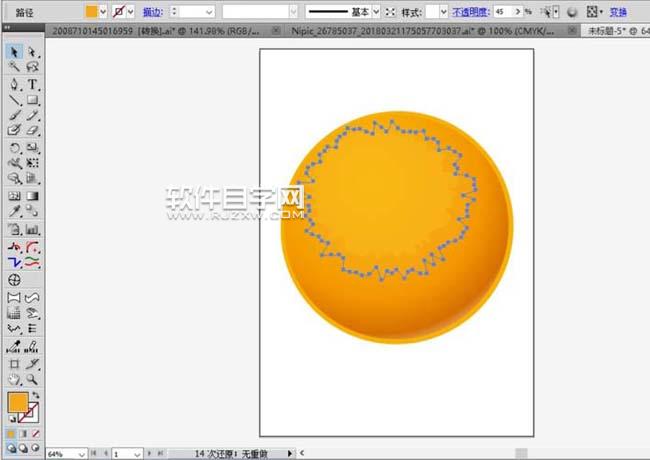
Task: Set paint mode to Gradient
Action: coord(24,434)
